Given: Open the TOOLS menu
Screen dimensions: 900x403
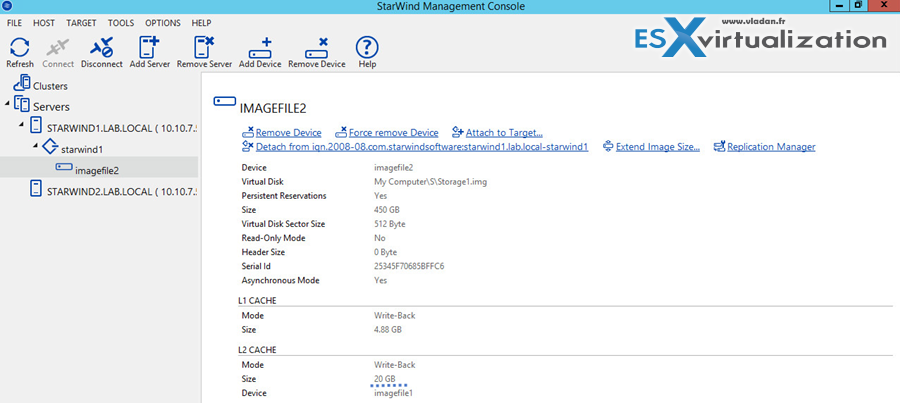Looking at the screenshot, I should 121,23.
